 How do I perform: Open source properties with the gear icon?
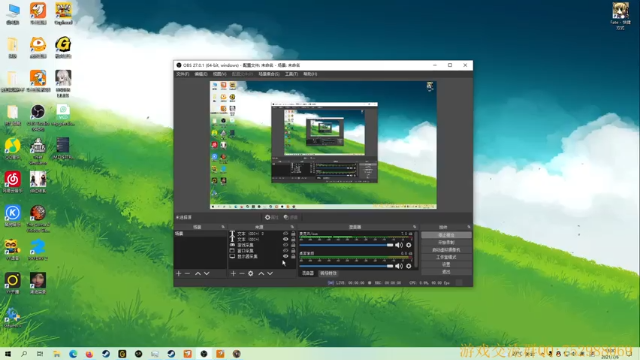[251, 273]
